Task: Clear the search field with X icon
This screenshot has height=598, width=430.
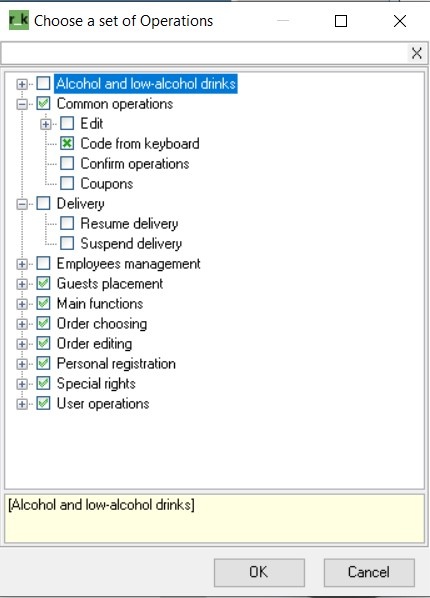Action: coord(417,53)
